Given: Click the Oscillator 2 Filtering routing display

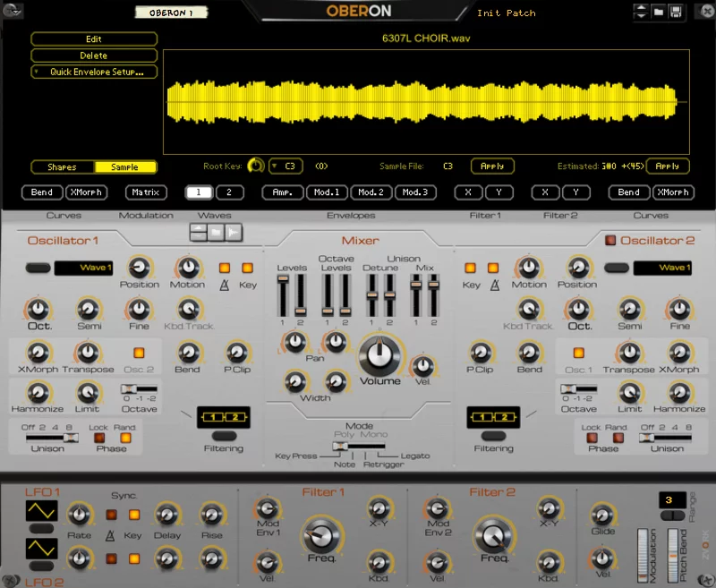Looking at the screenshot, I should coord(493,417).
